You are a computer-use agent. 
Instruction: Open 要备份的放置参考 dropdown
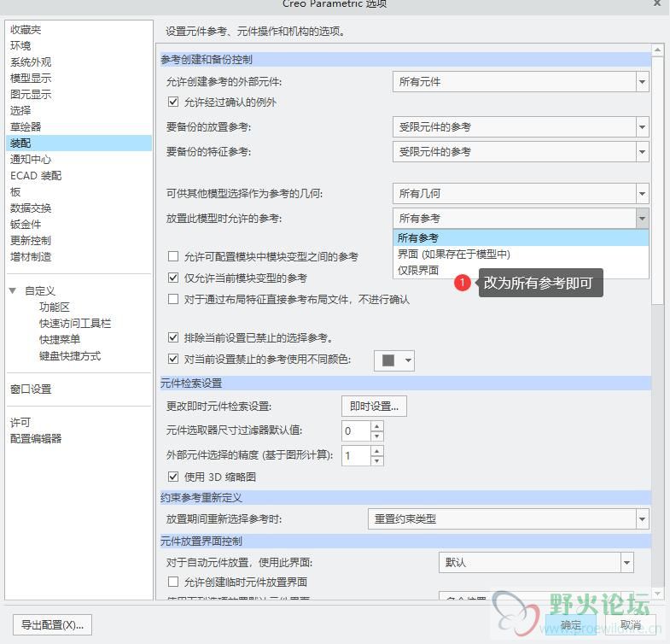click(521, 127)
